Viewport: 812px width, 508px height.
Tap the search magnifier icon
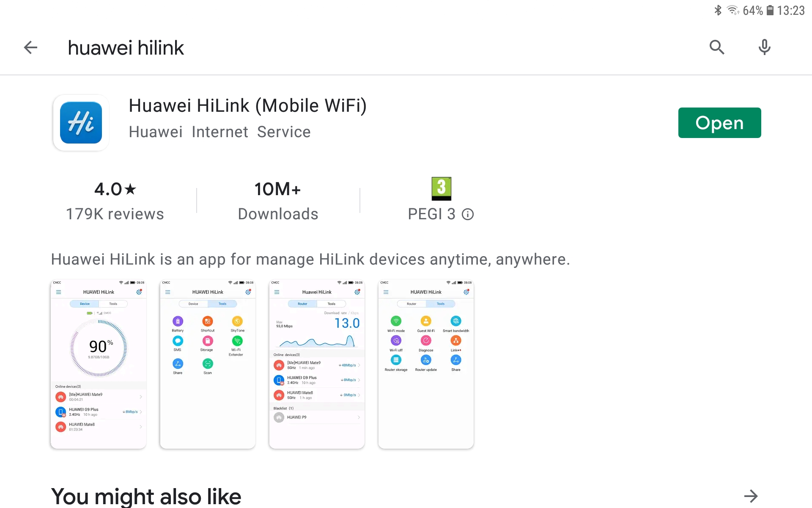pos(717,47)
